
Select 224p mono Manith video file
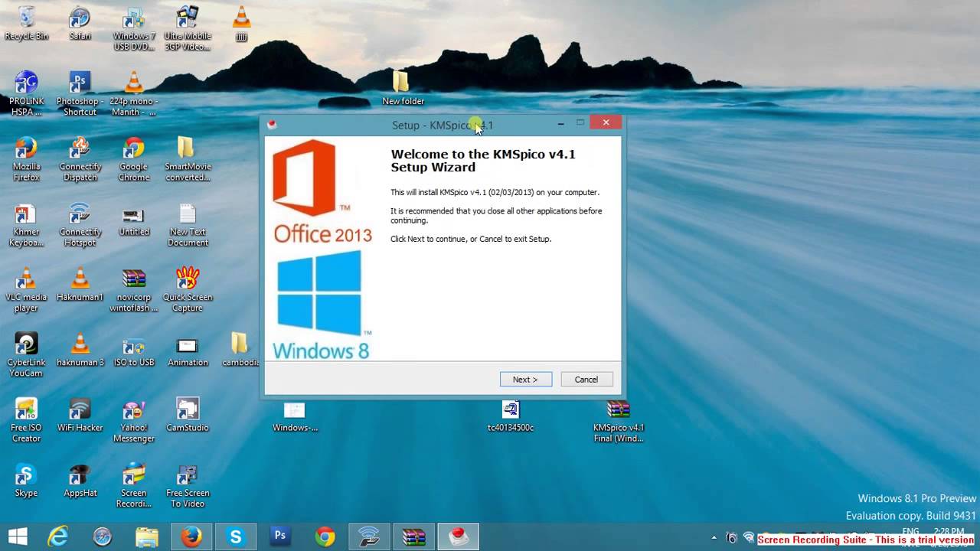click(x=134, y=93)
